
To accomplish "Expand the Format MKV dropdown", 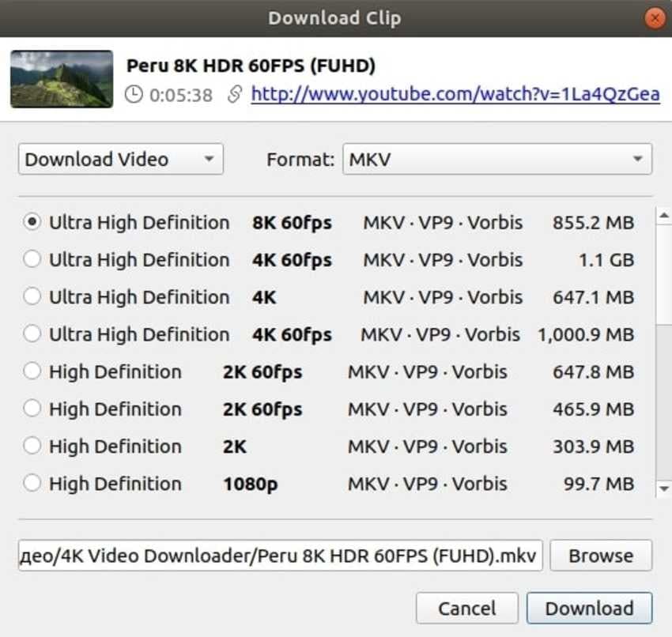I will [496, 159].
